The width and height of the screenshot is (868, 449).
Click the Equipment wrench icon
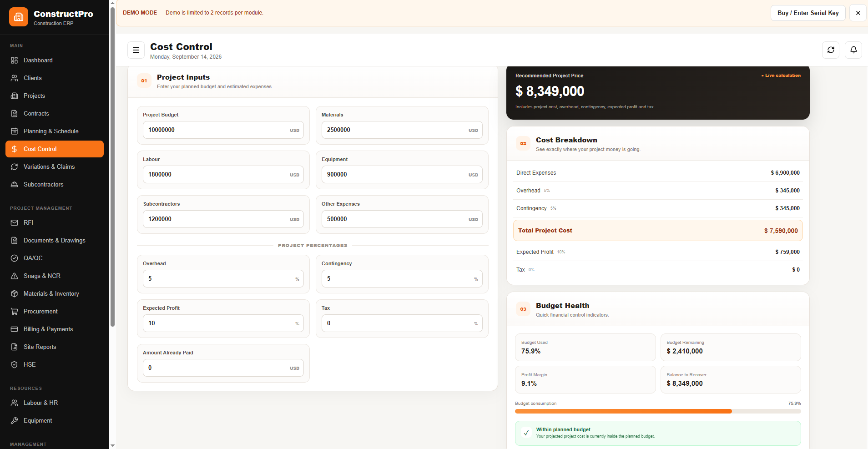[x=15, y=421]
